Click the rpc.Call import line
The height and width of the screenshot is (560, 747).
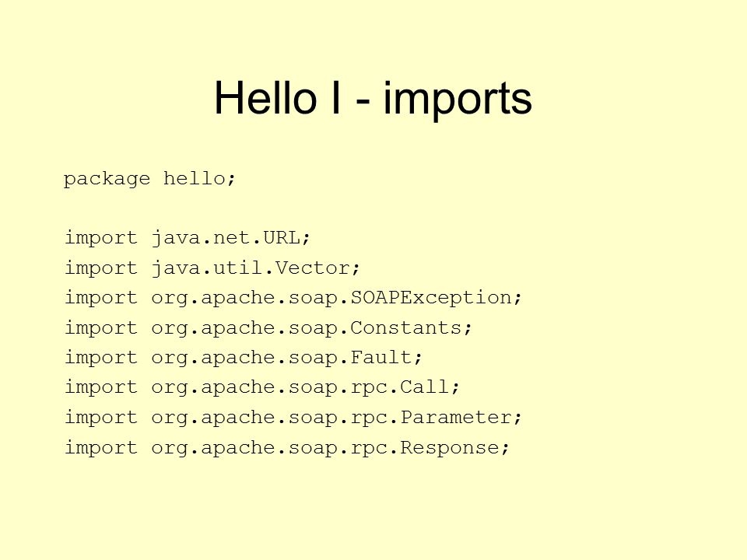[262, 387]
